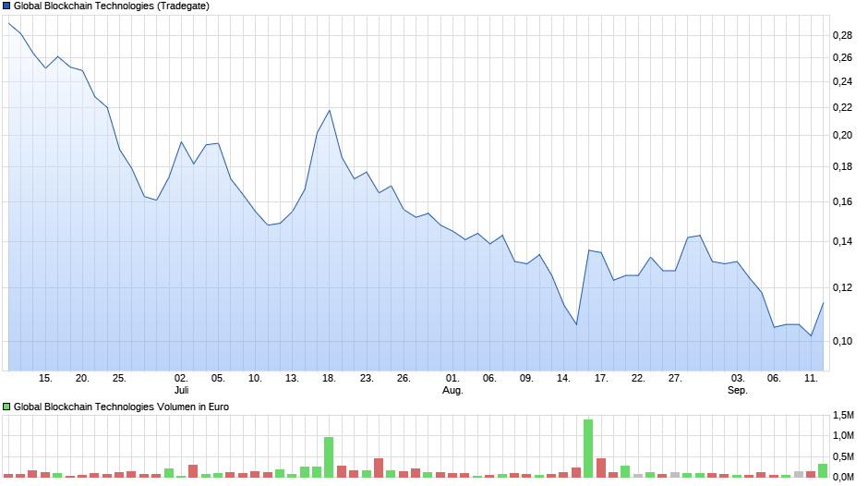
Task: Click the 0,12 price axis label
Action: click(842, 287)
